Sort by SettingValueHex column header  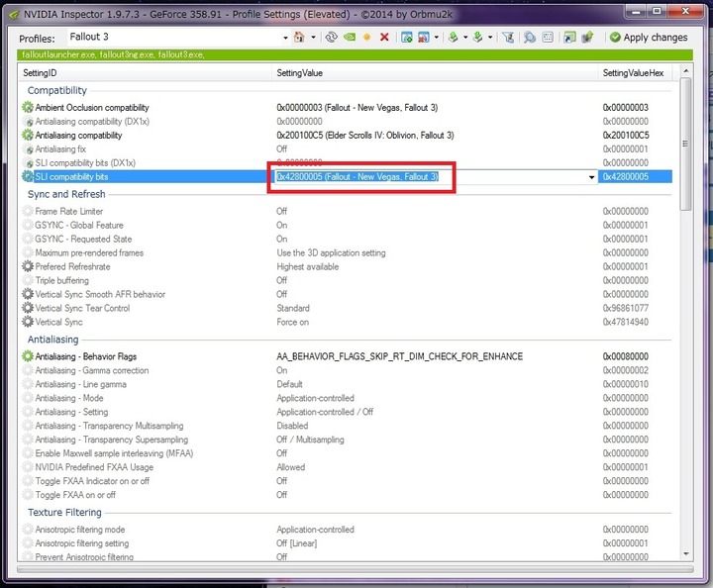pyautogui.click(x=634, y=72)
